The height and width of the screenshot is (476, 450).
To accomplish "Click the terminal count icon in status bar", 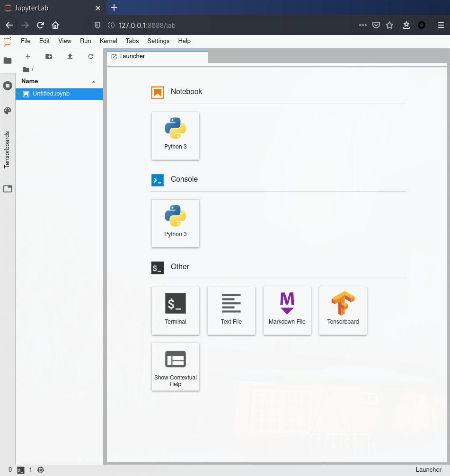I will 21,470.
